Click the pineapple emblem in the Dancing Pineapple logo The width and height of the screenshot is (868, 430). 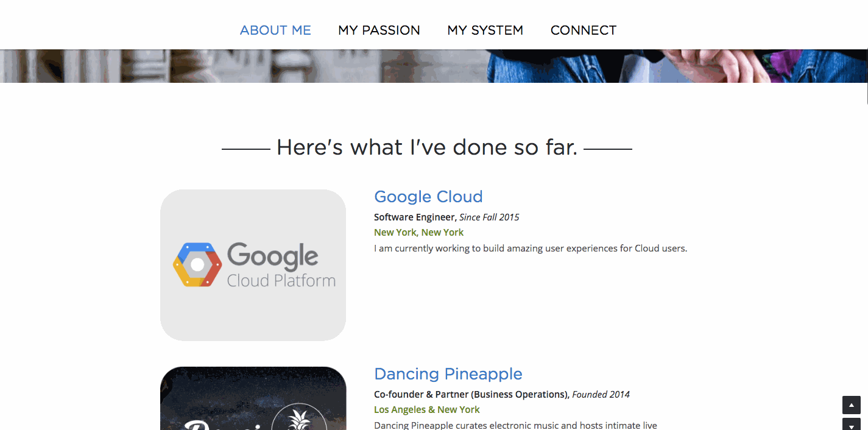pos(299,417)
